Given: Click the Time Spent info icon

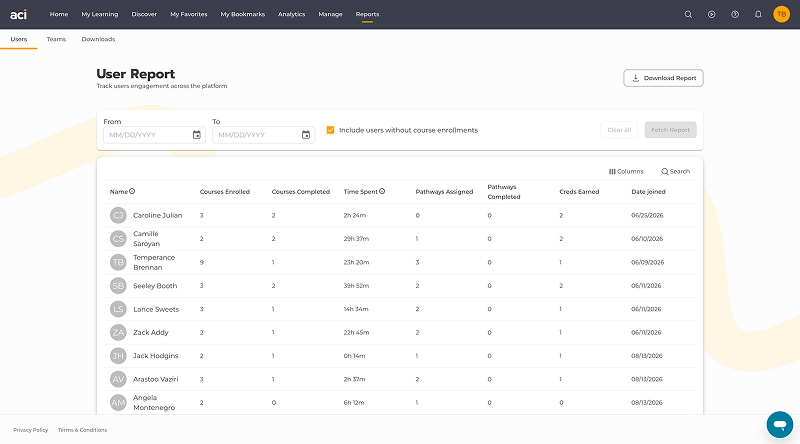Looking at the screenshot, I should [382, 191].
